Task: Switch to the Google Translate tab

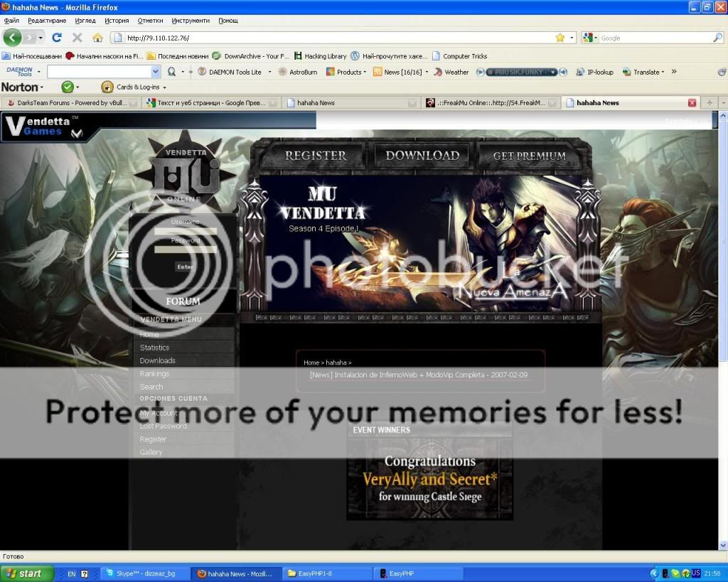Action: (210, 103)
